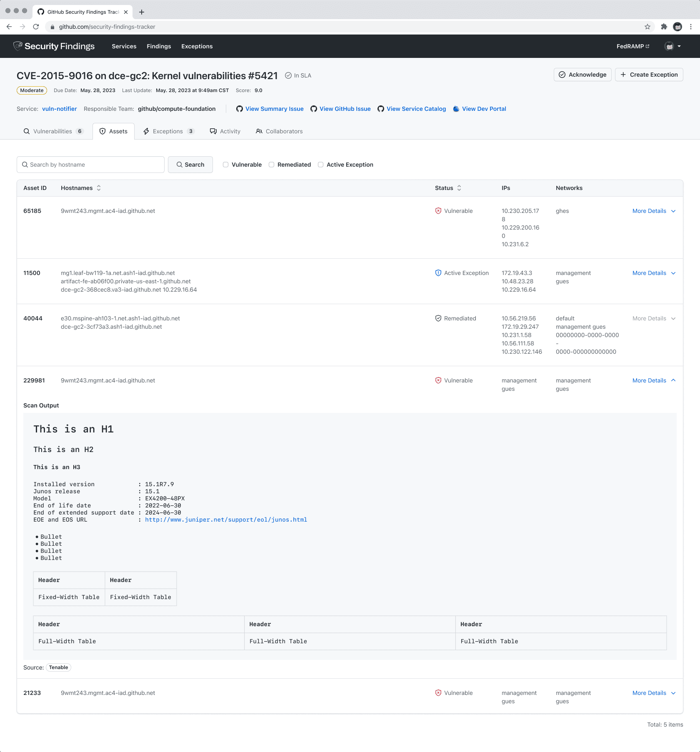The image size is (700, 752).
Task: Click the Asset ID column header
Action: pyautogui.click(x=35, y=188)
